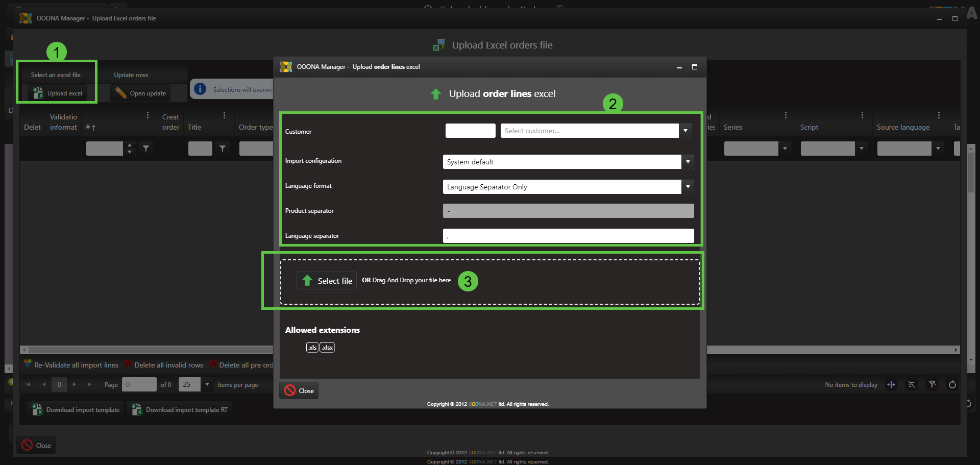Open the update via Open update
The image size is (980, 465).
pyautogui.click(x=141, y=93)
